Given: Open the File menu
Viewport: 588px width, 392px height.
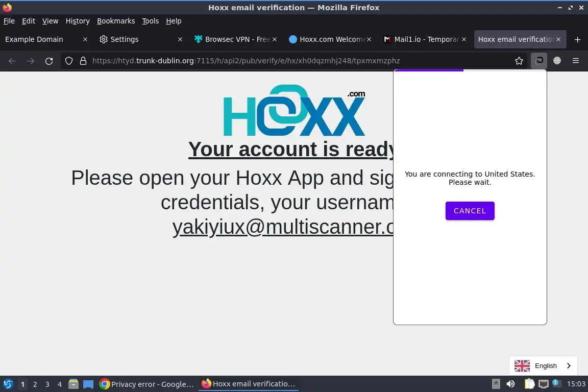Looking at the screenshot, I should (x=9, y=21).
